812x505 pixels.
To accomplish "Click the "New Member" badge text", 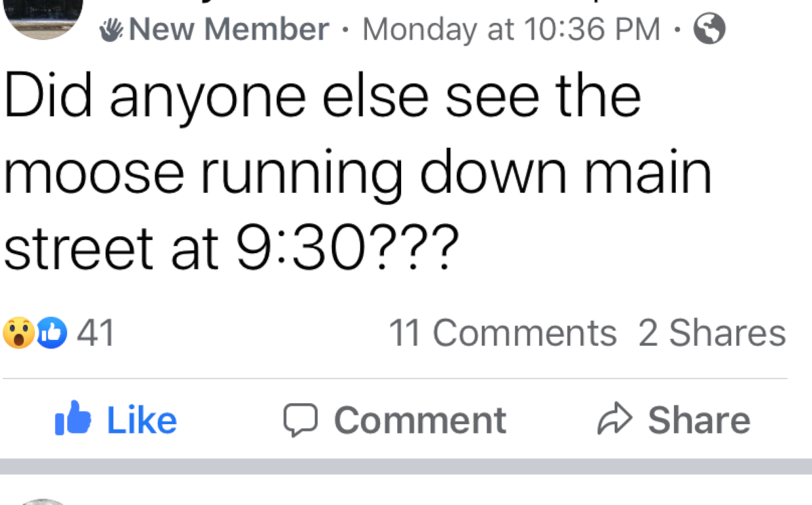I will pyautogui.click(x=229, y=30).
